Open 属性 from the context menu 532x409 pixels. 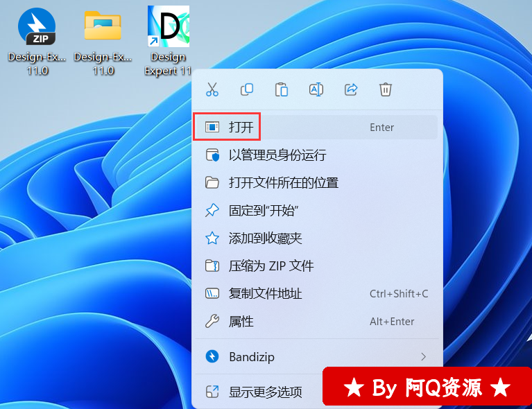[x=316, y=322]
